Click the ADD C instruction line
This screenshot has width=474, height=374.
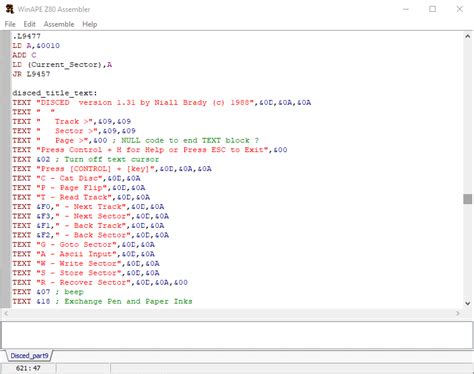point(24,55)
